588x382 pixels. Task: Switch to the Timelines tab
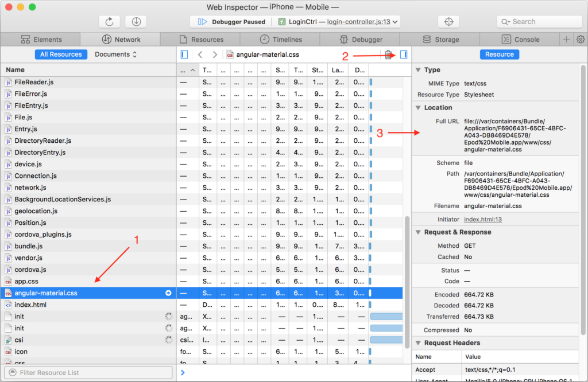[281, 40]
